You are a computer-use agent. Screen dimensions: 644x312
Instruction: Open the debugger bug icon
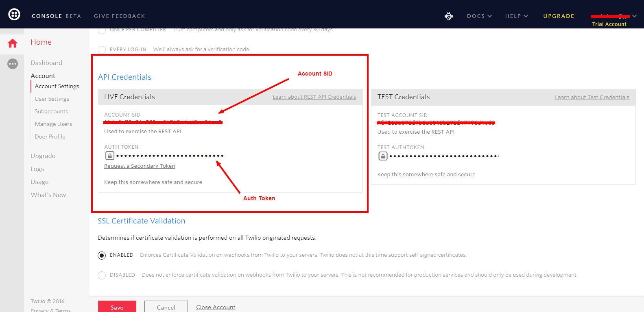pyautogui.click(x=449, y=16)
